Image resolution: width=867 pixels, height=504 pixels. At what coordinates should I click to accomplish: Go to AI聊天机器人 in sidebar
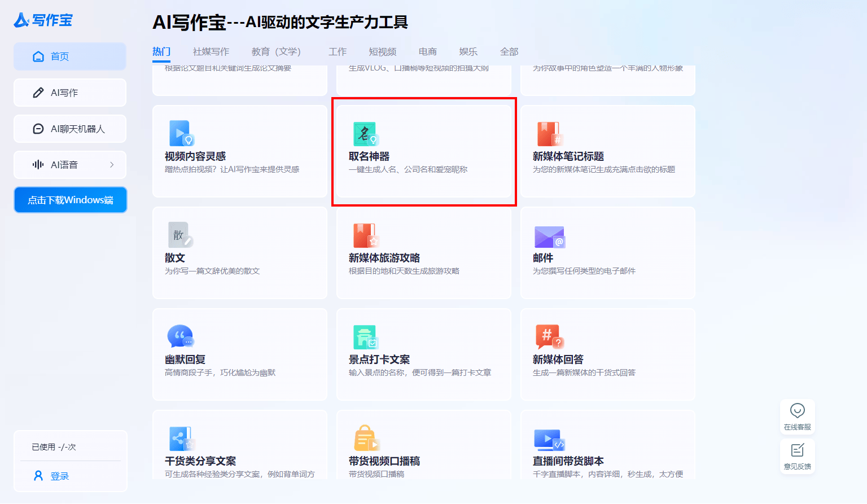(70, 129)
